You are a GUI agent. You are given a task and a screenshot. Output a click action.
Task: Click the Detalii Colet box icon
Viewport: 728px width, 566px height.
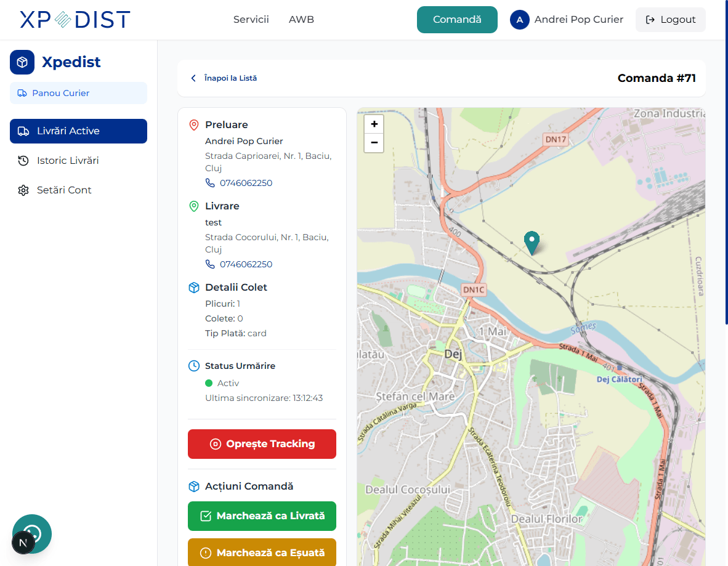(x=194, y=288)
